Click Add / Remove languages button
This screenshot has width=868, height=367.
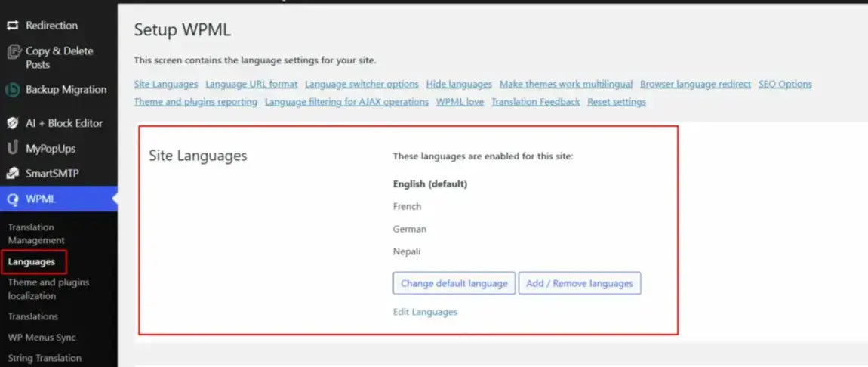(x=580, y=283)
